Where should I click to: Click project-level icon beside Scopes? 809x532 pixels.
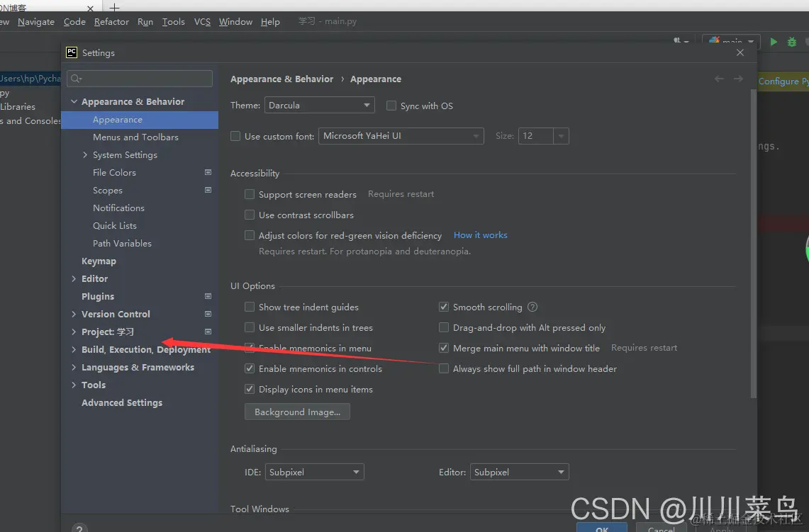coord(208,190)
